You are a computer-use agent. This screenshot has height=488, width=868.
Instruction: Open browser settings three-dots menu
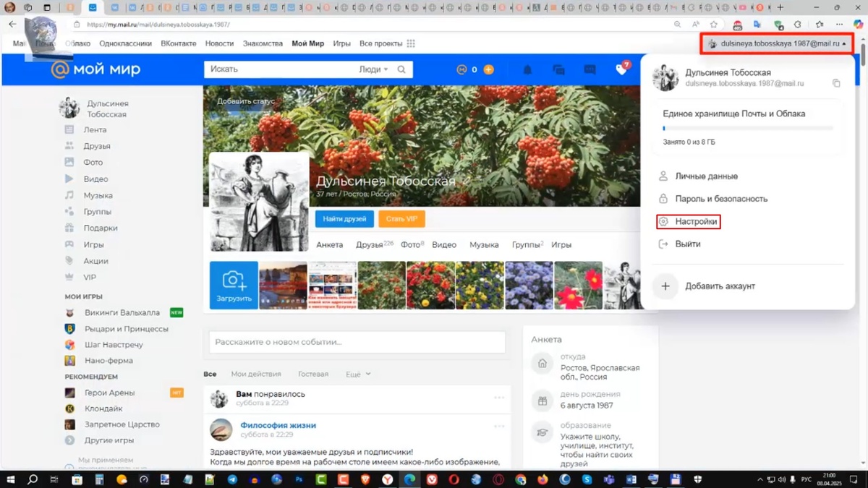tap(838, 25)
